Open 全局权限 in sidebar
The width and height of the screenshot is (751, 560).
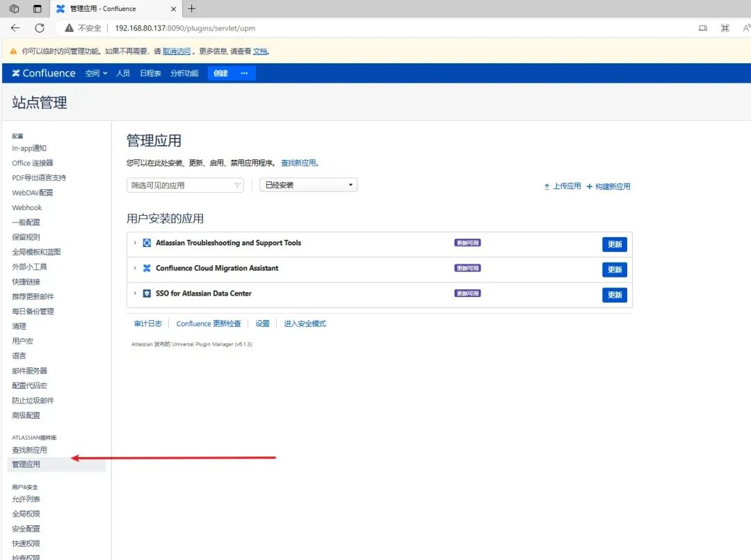[26, 514]
